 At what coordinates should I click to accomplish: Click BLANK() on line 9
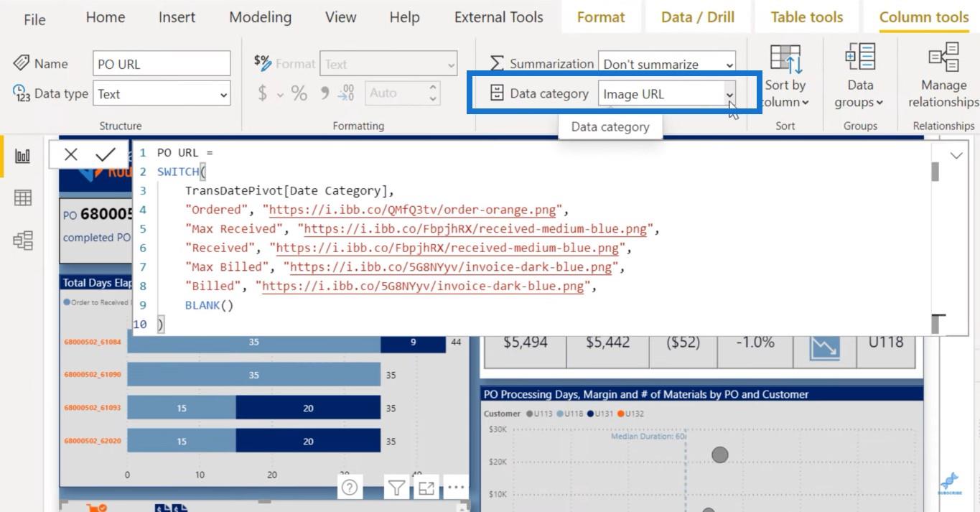(x=209, y=305)
